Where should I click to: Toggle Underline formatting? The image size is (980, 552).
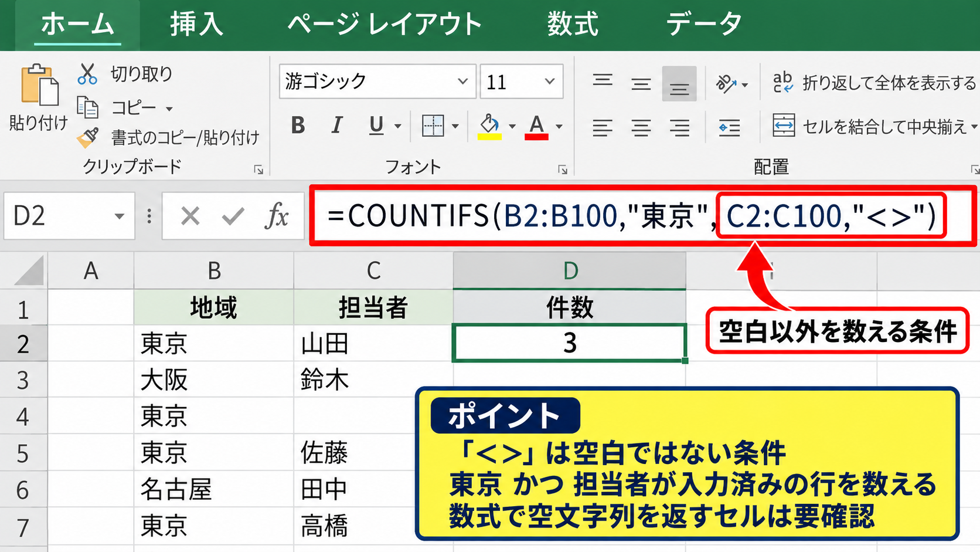376,125
